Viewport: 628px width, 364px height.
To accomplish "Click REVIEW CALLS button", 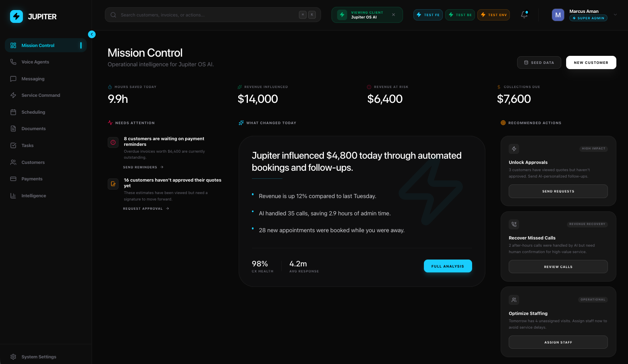I will 558,267.
